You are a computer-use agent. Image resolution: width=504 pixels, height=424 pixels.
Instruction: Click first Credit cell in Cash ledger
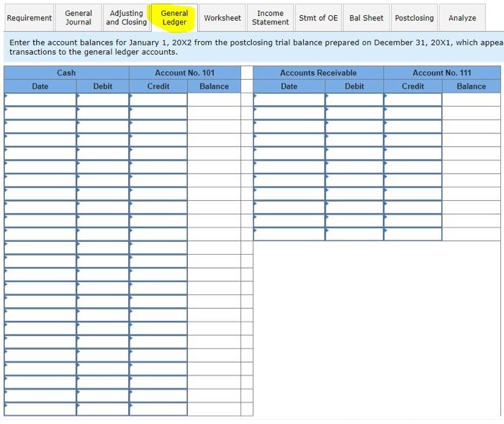pyautogui.click(x=158, y=99)
